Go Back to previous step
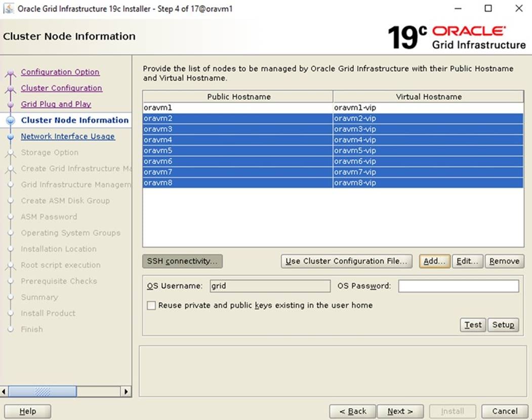Viewport: 532px width, 420px height. click(x=352, y=411)
